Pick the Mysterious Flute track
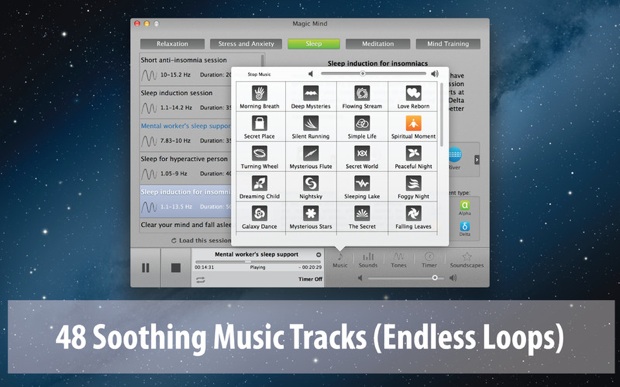 pyautogui.click(x=311, y=157)
